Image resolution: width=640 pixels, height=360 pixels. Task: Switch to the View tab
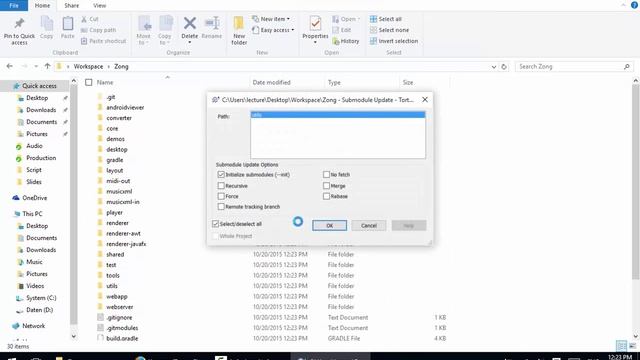pos(100,5)
